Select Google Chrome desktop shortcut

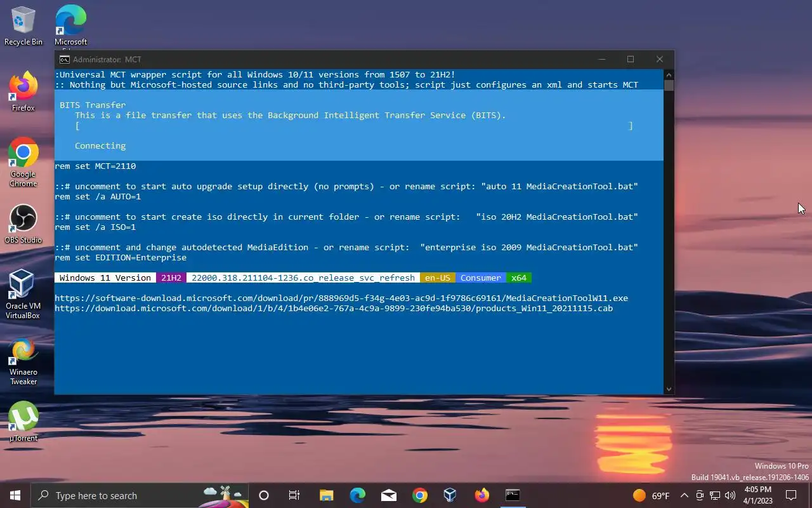23,163
